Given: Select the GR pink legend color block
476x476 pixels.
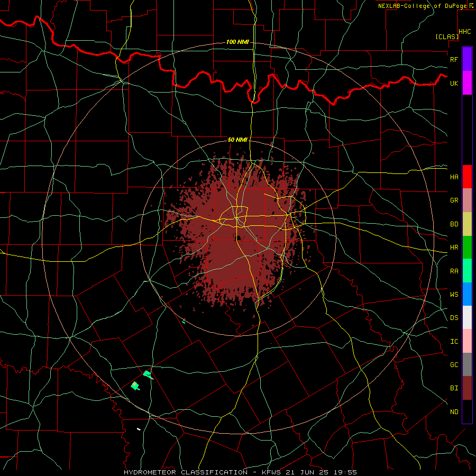Looking at the screenshot, I should coord(467,200).
